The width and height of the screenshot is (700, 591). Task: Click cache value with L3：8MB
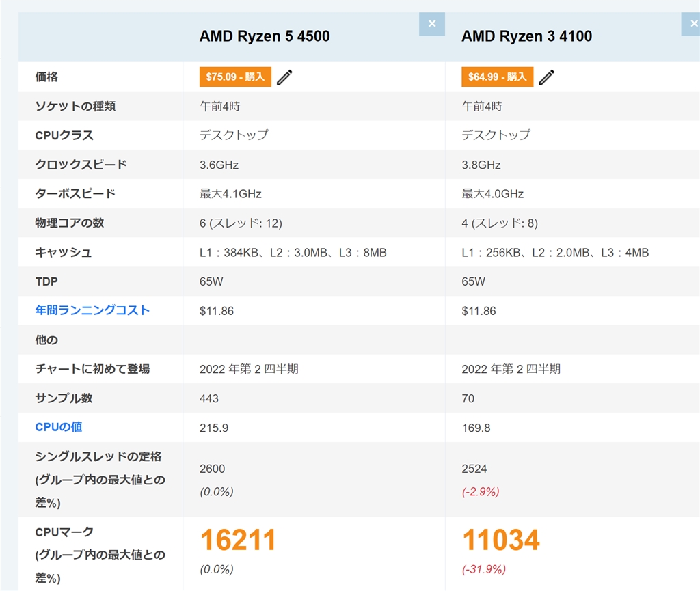click(293, 253)
